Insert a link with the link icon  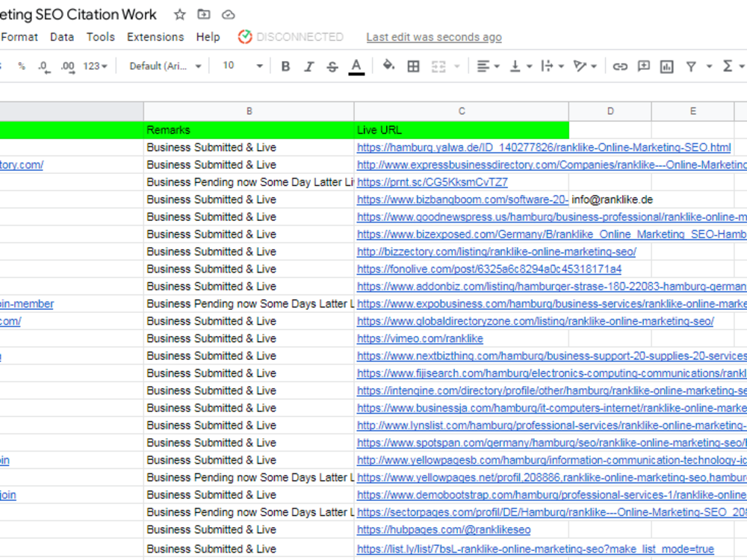pos(620,66)
